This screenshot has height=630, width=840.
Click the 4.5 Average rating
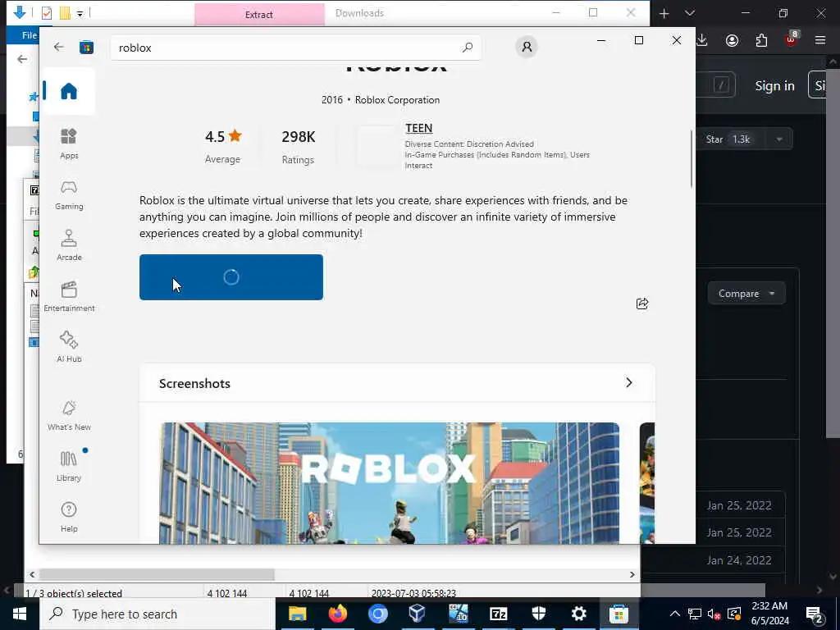point(223,146)
